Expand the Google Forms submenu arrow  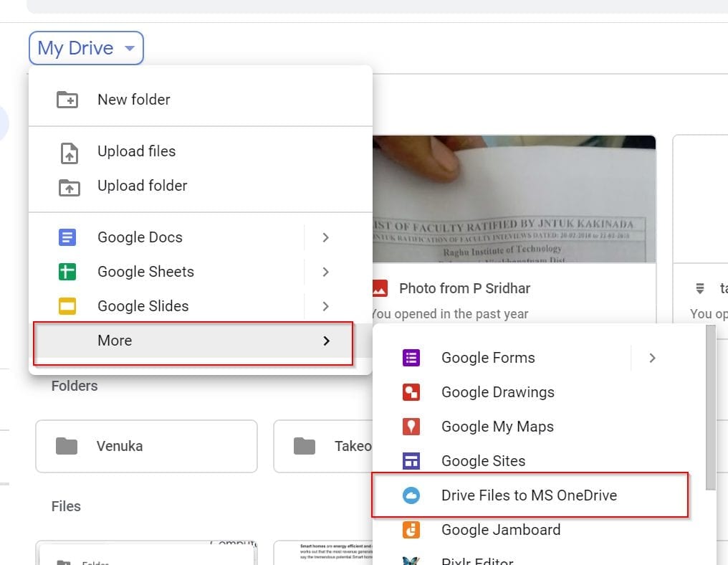pos(652,358)
